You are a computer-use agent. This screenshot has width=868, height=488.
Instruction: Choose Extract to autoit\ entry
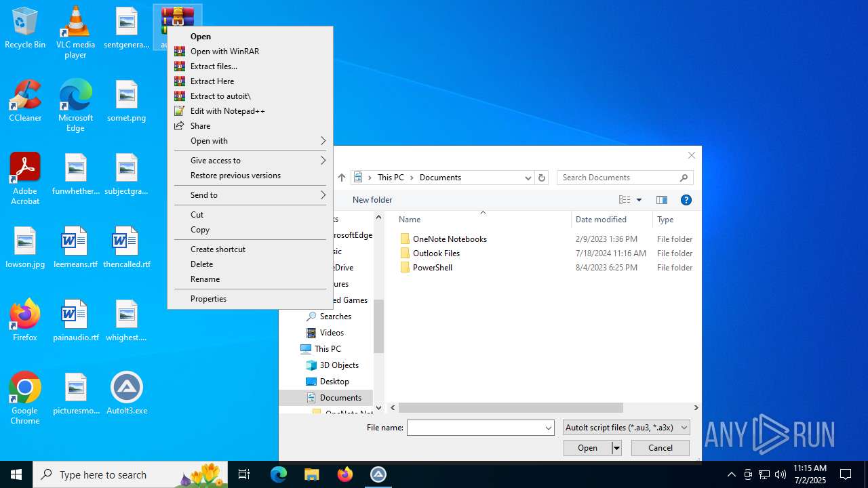[250, 96]
